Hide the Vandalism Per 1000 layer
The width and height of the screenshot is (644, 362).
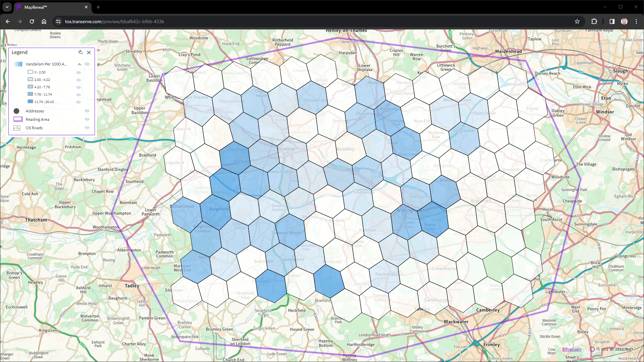pyautogui.click(x=87, y=64)
